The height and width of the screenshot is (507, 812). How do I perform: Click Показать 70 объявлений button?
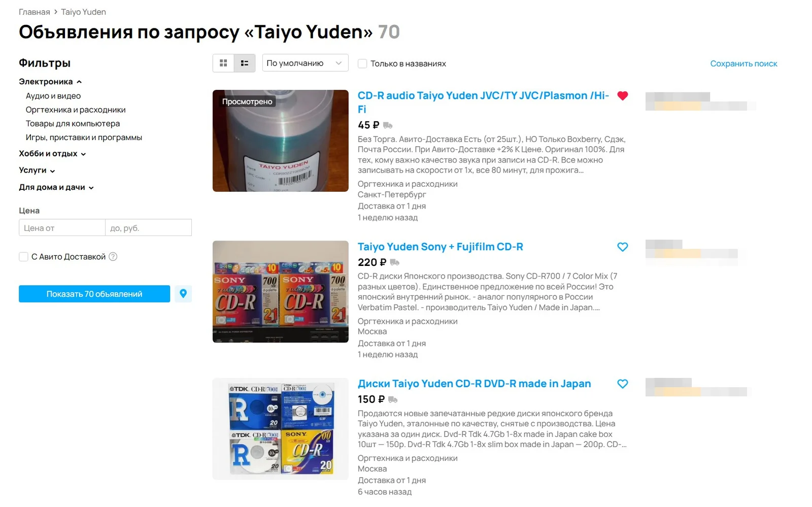(94, 294)
